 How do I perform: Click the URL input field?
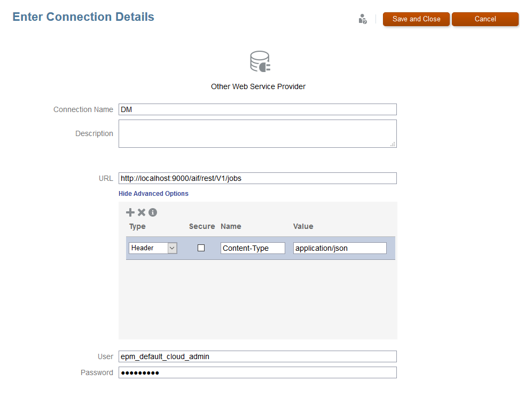tap(257, 178)
